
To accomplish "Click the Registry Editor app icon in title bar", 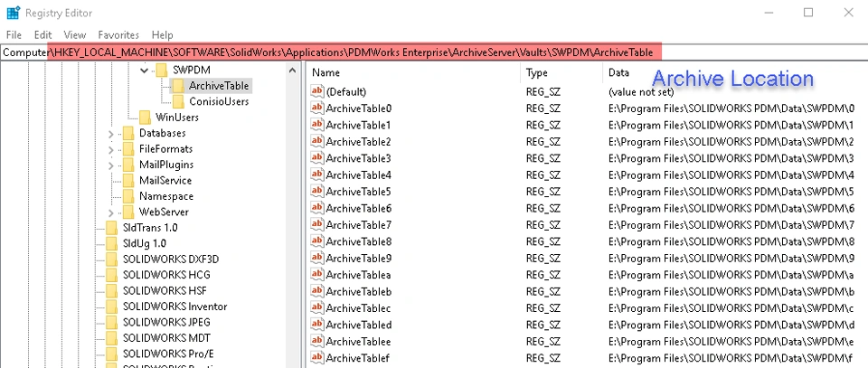I will click(x=13, y=13).
